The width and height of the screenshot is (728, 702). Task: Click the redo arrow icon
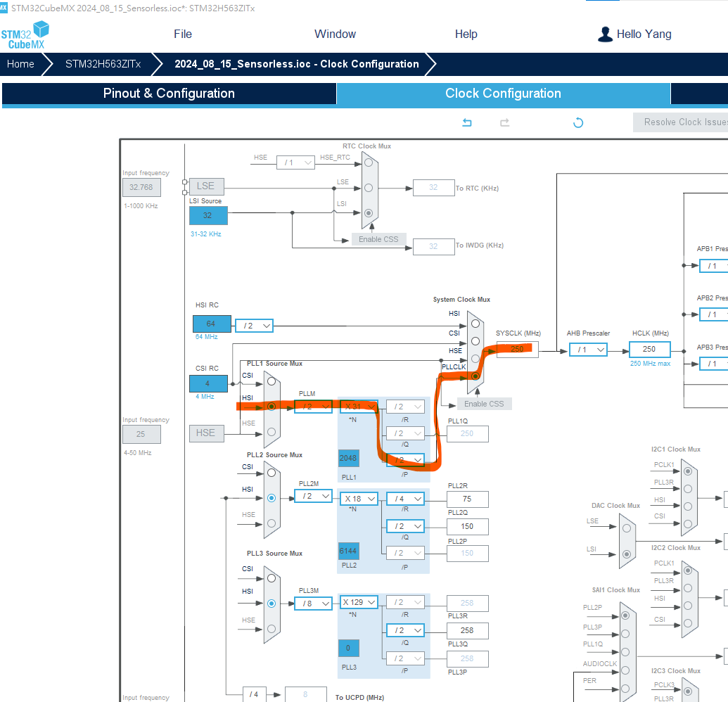(505, 122)
